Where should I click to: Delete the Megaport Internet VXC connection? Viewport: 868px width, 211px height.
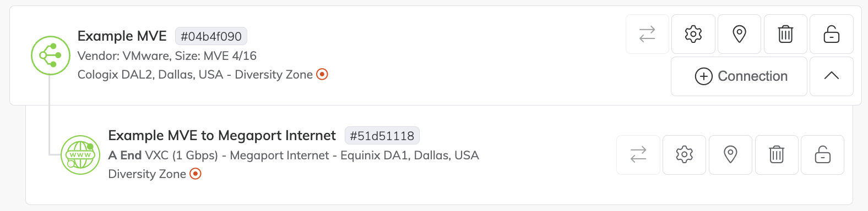pyautogui.click(x=777, y=154)
